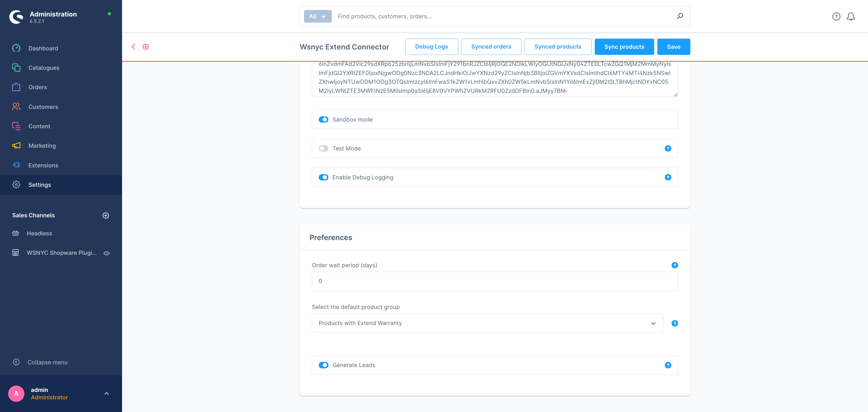
Task: Click the Order wait period input field
Action: point(494,281)
